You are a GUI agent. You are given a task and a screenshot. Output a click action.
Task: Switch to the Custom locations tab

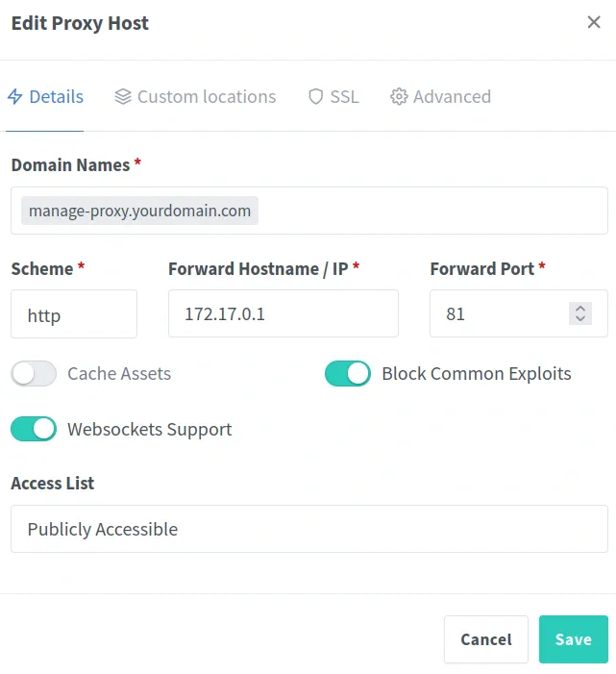[195, 97]
